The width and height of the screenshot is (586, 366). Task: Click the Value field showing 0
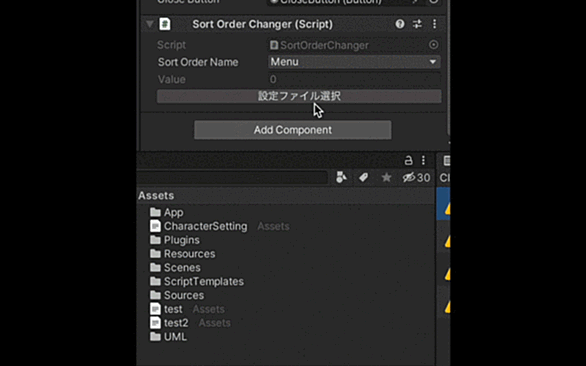354,79
